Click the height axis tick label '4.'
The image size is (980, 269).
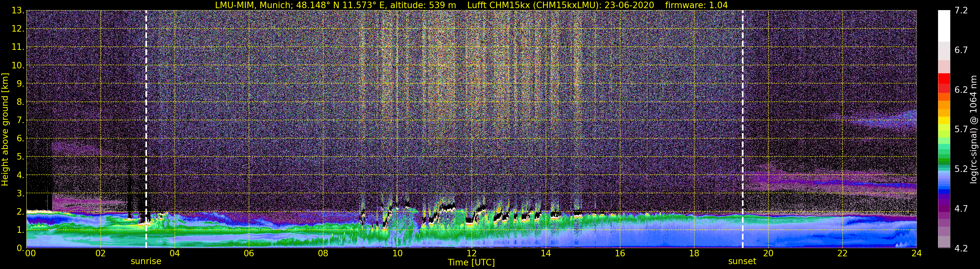[20, 175]
